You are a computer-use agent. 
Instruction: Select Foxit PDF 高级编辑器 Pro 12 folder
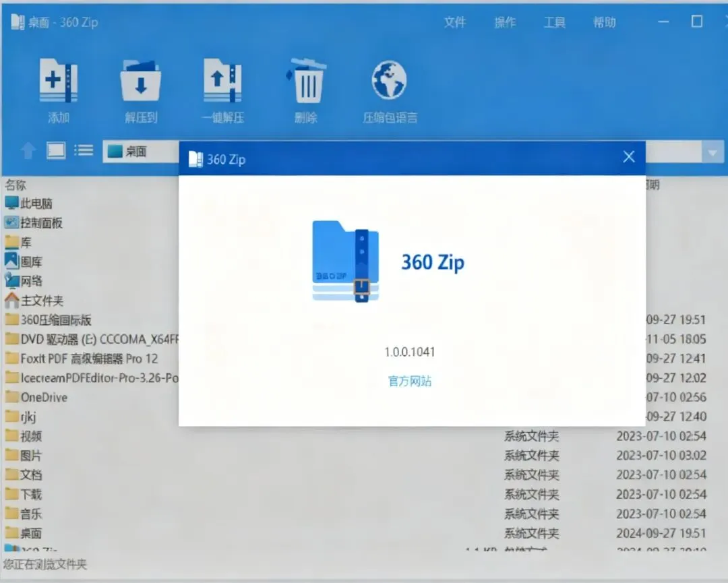coord(82,359)
